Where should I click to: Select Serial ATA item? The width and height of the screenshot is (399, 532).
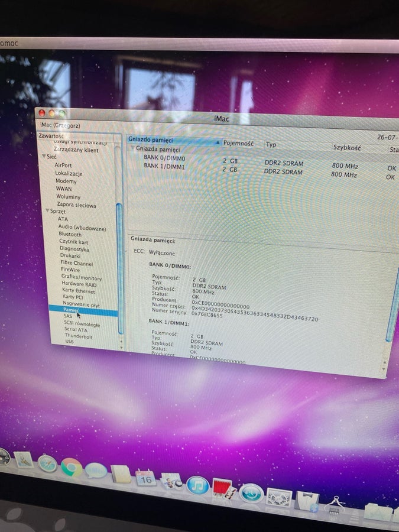(x=76, y=329)
